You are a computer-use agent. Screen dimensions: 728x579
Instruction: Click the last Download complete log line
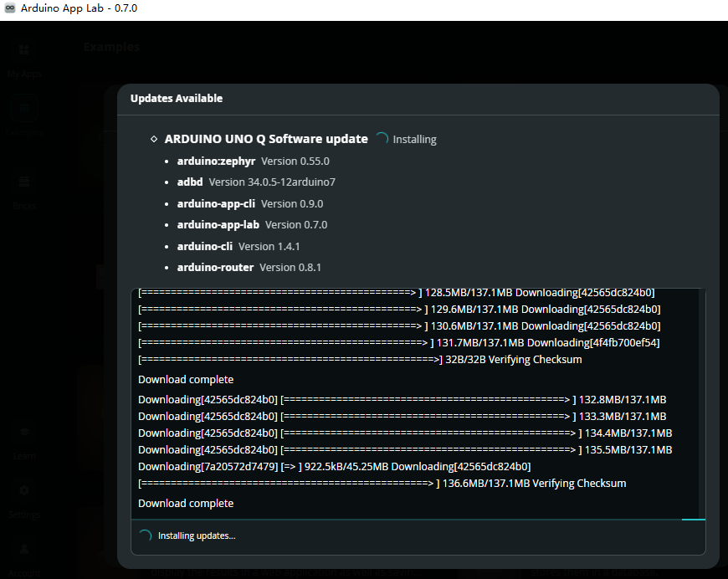(186, 504)
